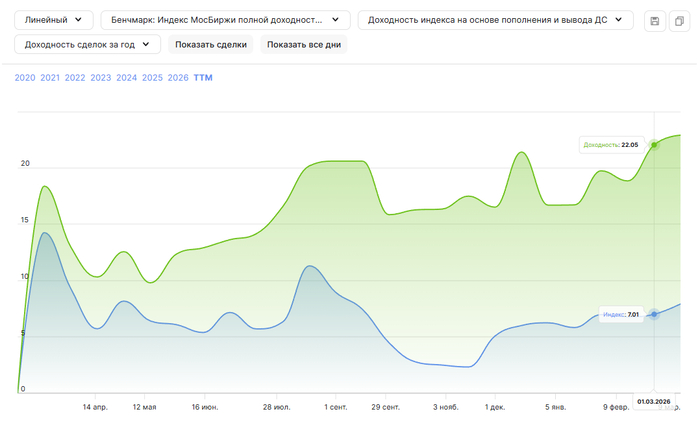Click the copy chart icon
This screenshot has height=431, width=700.
click(x=679, y=21)
